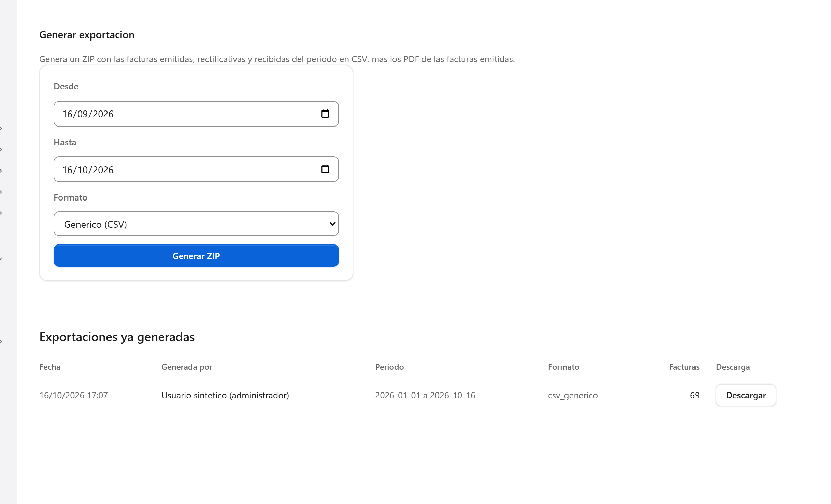The height and width of the screenshot is (504, 831).
Task: Select the Facturas column header
Action: click(x=684, y=367)
